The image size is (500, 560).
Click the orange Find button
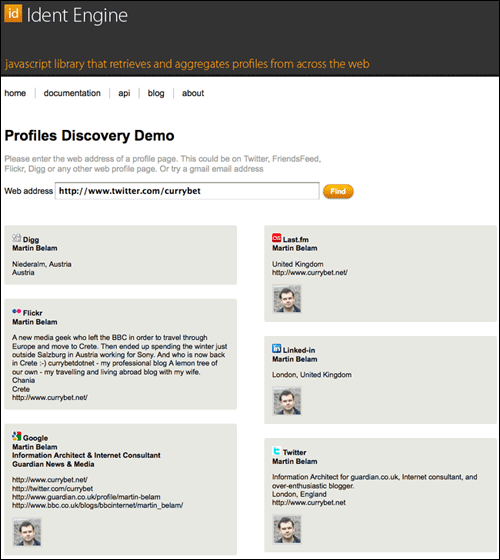pyautogui.click(x=338, y=191)
